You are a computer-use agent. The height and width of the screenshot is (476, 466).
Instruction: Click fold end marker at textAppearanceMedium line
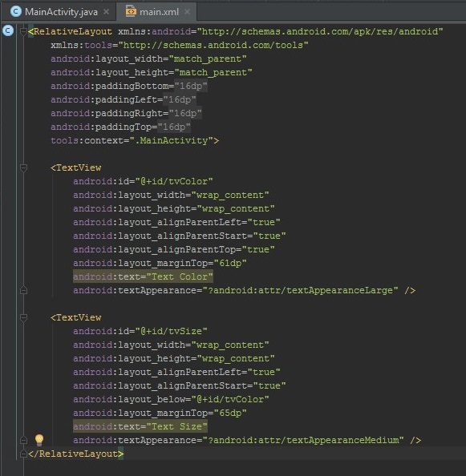coord(23,440)
